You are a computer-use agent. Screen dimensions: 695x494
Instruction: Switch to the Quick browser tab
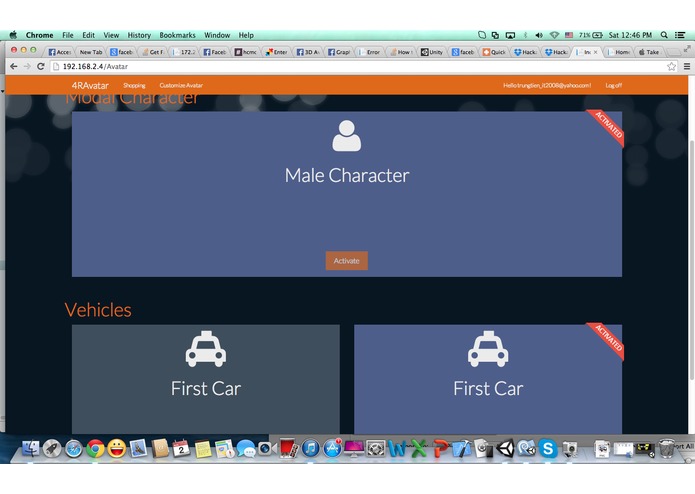click(494, 52)
